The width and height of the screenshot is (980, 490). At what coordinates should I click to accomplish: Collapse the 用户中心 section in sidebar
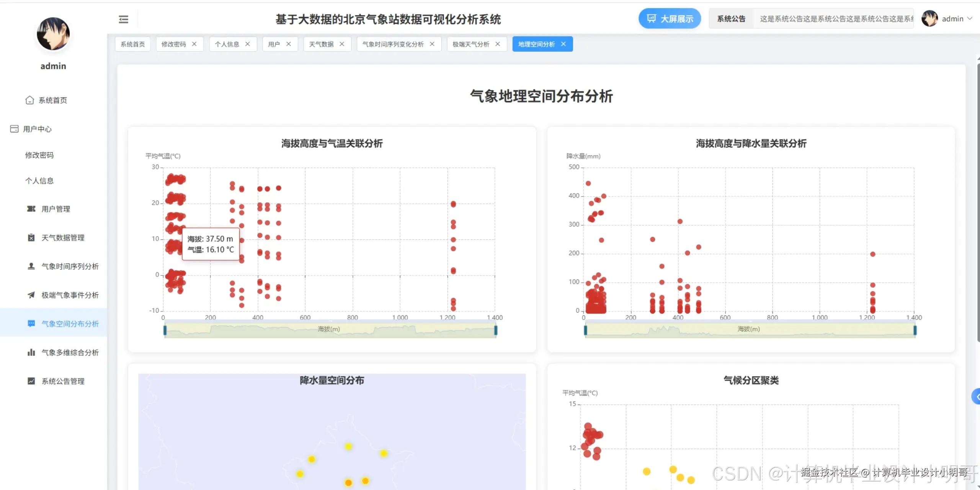(38, 129)
